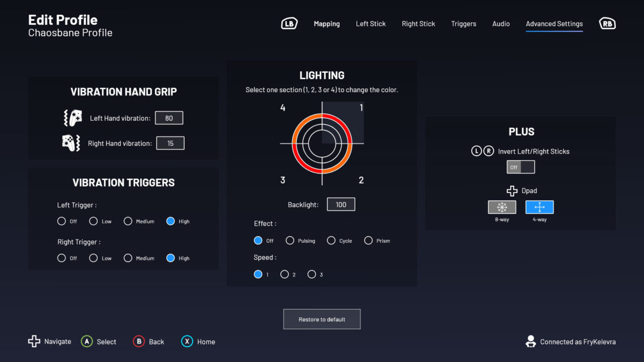Select the 4-way Dpad mode icon
Image resolution: width=644 pixels, height=362 pixels.
[x=539, y=207]
